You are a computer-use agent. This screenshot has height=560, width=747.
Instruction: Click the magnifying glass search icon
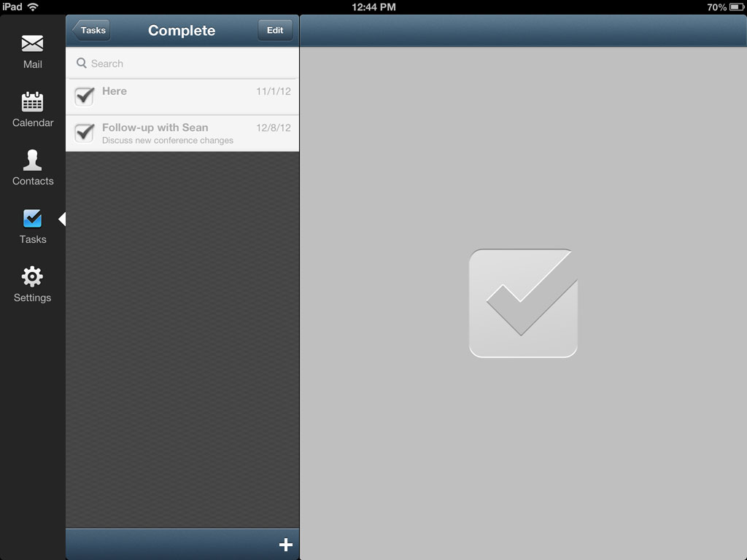(82, 63)
